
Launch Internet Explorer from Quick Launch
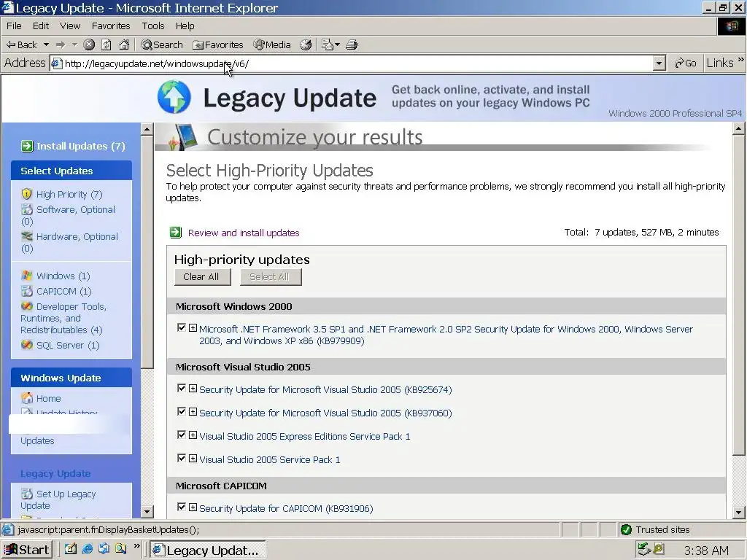(88, 549)
